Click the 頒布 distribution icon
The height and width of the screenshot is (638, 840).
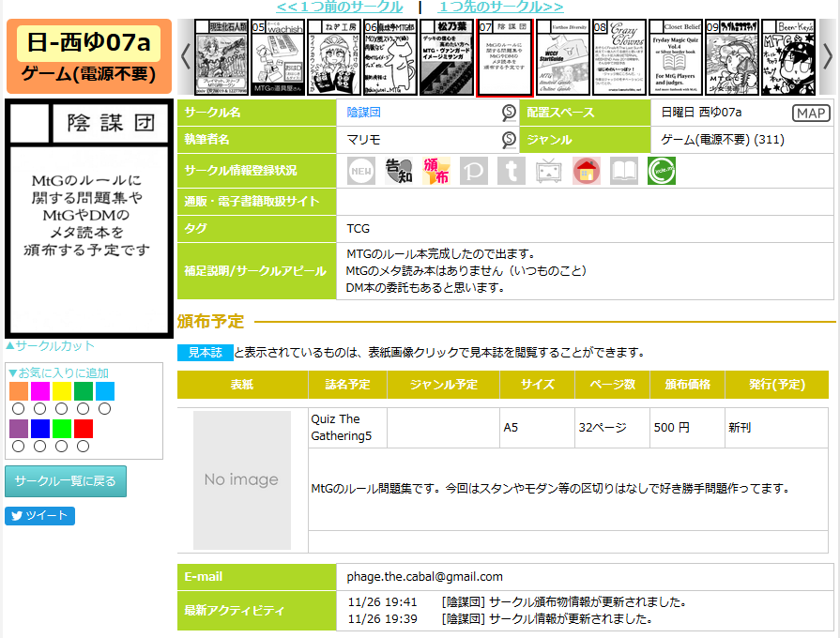click(436, 171)
